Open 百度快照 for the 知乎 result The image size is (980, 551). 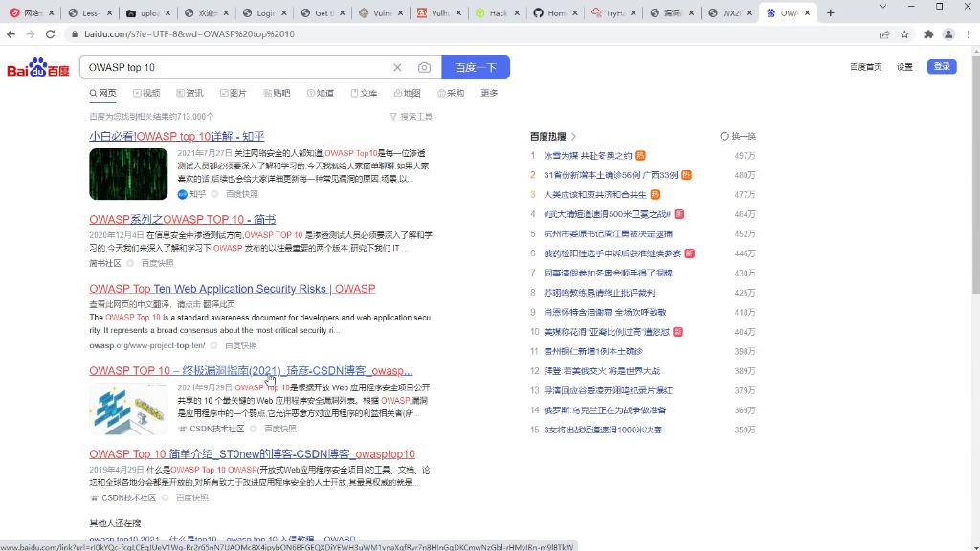[242, 194]
